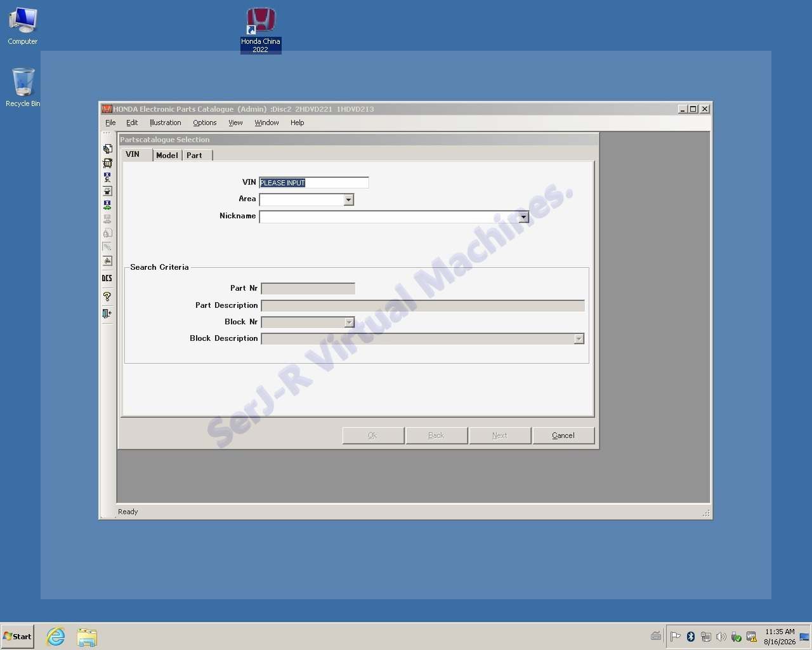
Task: Expand the Area dropdown
Action: 348,200
